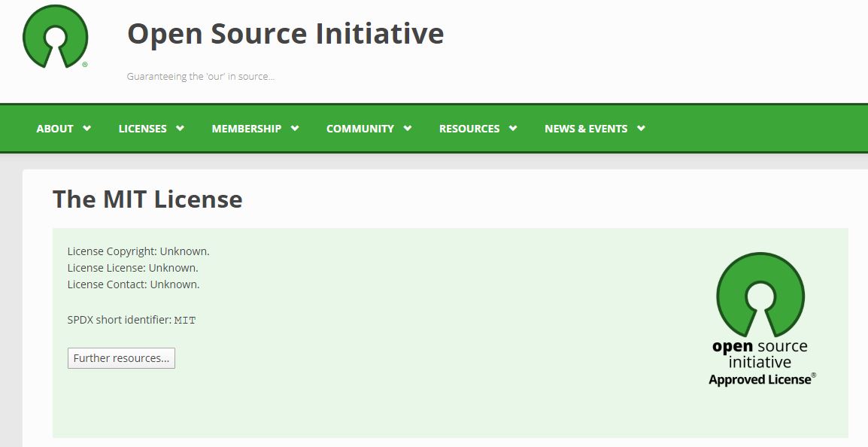868x447 pixels.
Task: Expand the NEWS & EVENTS dropdown chevron
Action: coord(641,128)
